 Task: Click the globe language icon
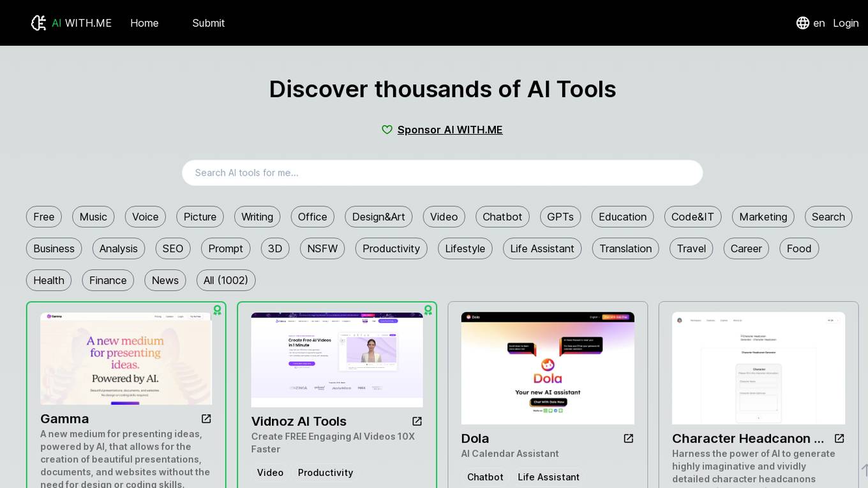tap(803, 23)
